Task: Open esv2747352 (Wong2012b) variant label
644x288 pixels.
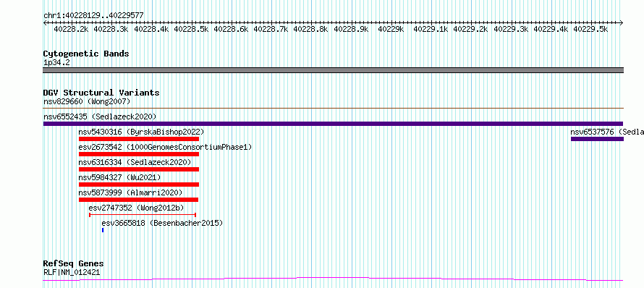Action: [x=136, y=208]
